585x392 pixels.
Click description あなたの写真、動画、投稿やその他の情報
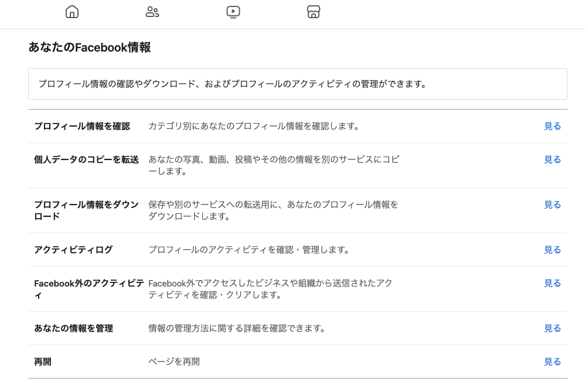tap(274, 166)
